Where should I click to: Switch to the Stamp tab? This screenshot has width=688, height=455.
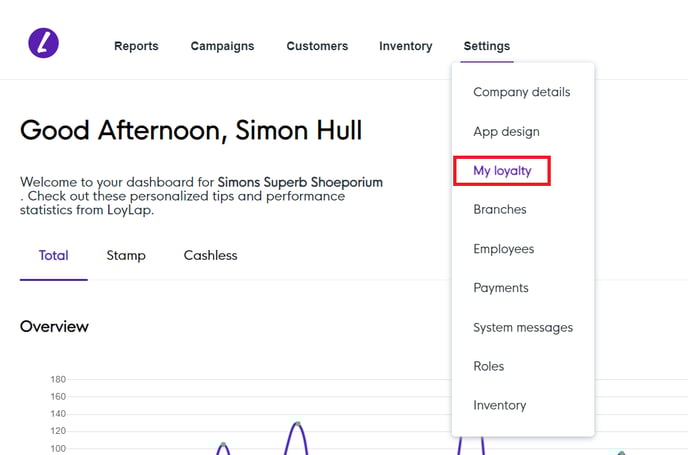click(126, 256)
